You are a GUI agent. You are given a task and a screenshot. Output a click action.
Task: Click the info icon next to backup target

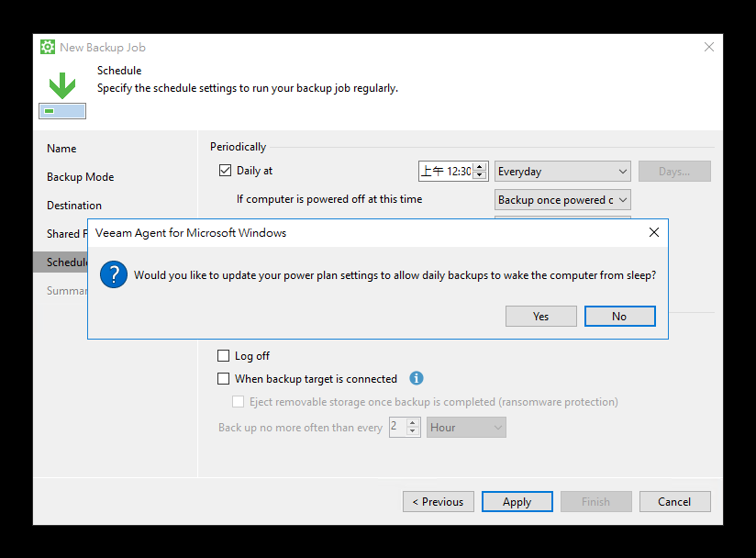417,378
